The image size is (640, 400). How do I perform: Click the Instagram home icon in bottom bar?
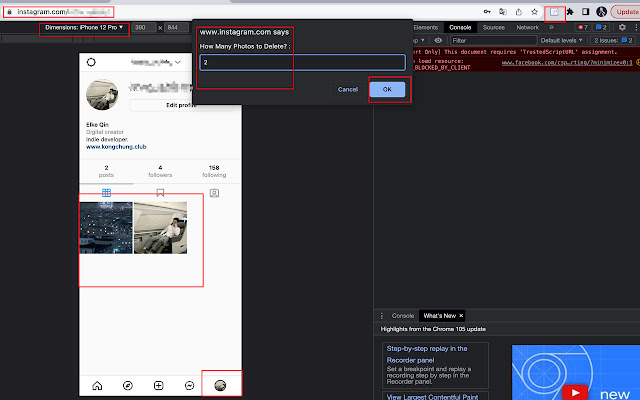coord(97,385)
